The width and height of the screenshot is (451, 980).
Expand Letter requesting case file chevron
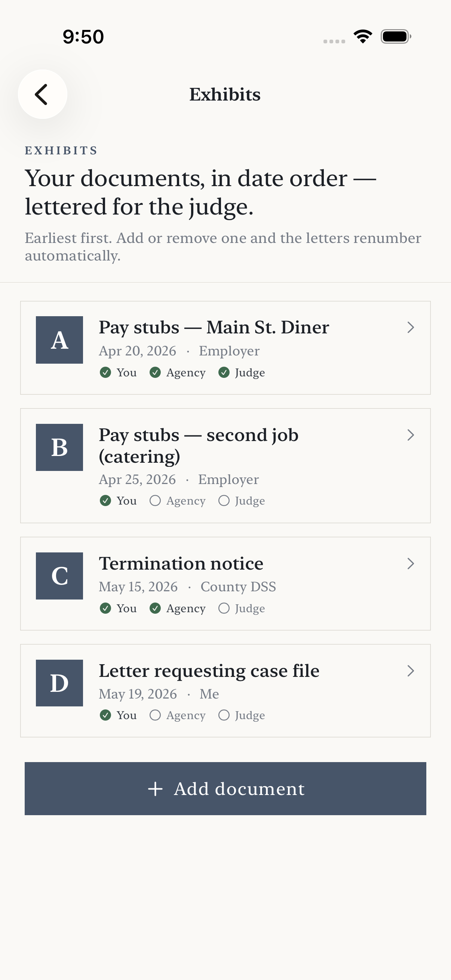tap(411, 671)
